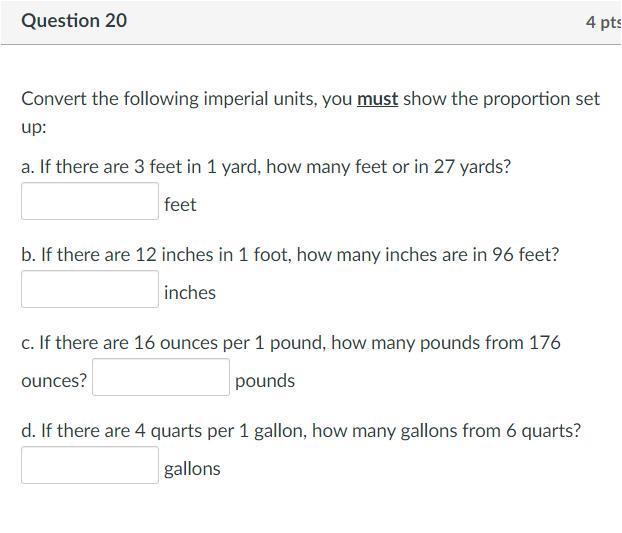The image size is (622, 533).
Task: Click the "feet" unit label
Action: 181,205
